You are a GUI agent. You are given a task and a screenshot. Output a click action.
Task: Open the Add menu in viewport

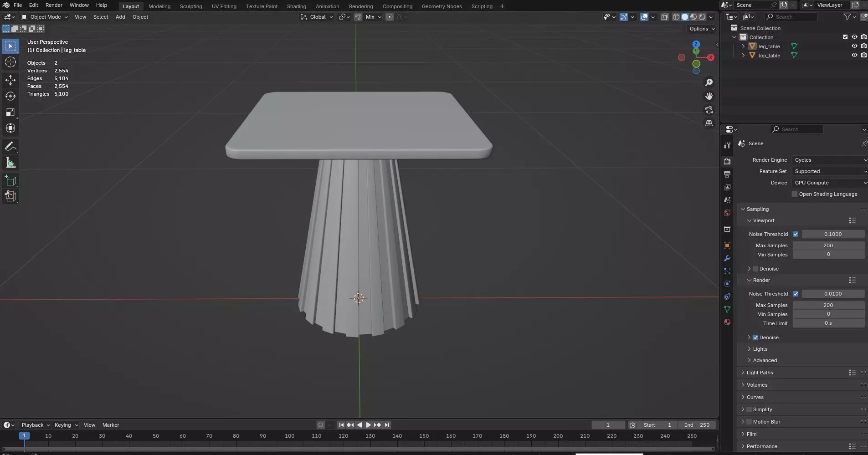[120, 17]
